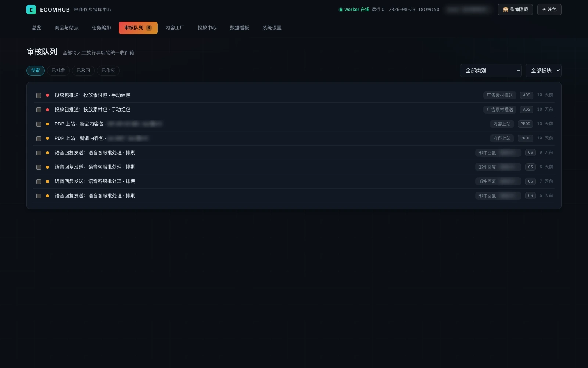This screenshot has height=368, width=588.
Task: Click the orange status dot in the 9 天前 row
Action: pos(47,153)
